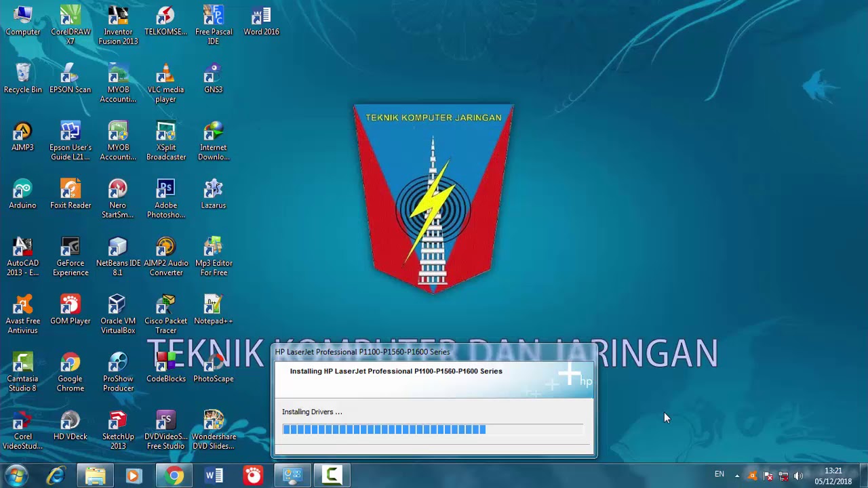Launch AIMP2 Audio Converter shortcut
Viewport: 868px width, 488px height.
click(x=165, y=256)
